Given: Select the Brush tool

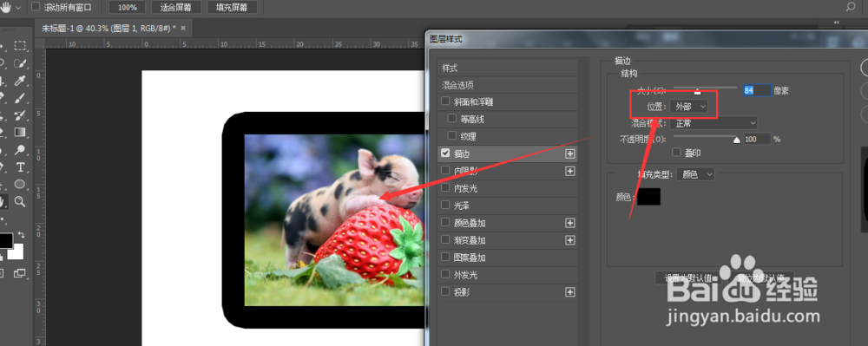Looking at the screenshot, I should [20, 98].
